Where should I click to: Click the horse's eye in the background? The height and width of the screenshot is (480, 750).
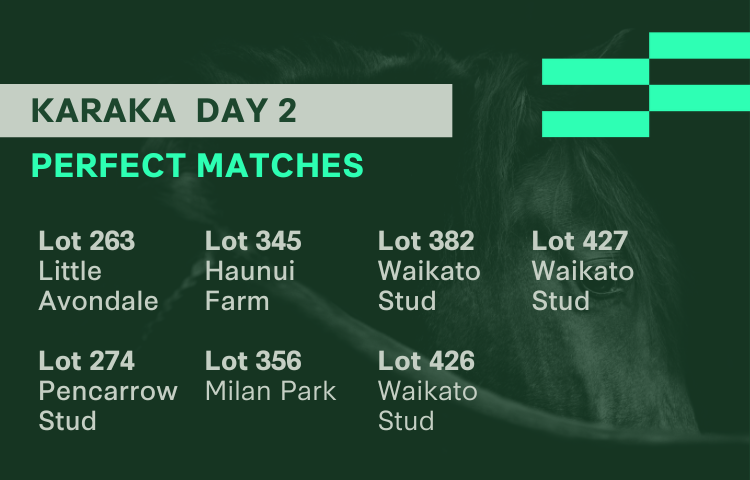tap(604, 292)
